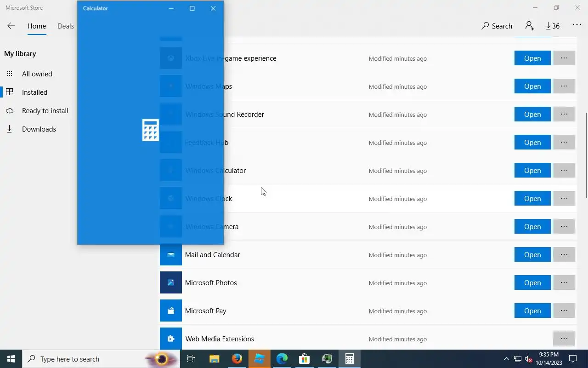Click the Mail and Calendar app name
588x368 pixels.
213,255
